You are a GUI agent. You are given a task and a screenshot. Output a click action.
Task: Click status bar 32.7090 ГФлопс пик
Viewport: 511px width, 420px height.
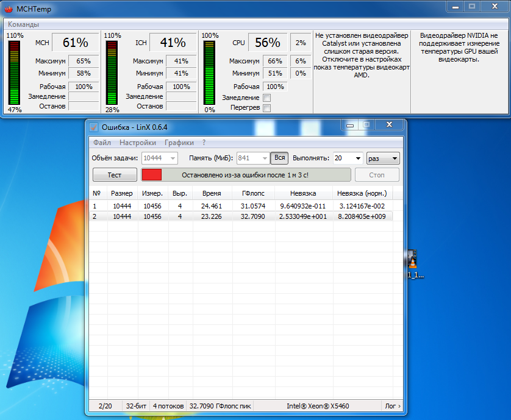(220, 406)
